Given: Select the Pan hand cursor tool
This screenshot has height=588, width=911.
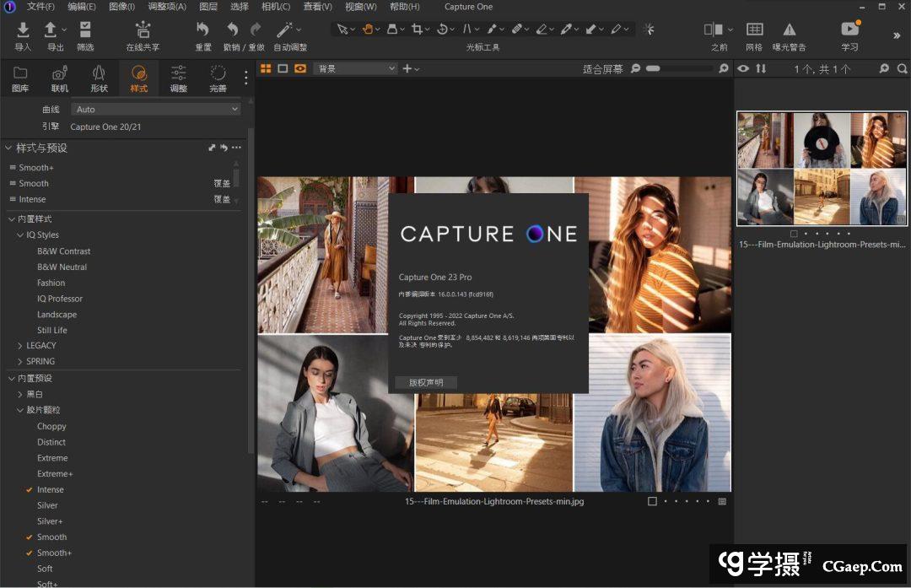Looking at the screenshot, I should 368,29.
